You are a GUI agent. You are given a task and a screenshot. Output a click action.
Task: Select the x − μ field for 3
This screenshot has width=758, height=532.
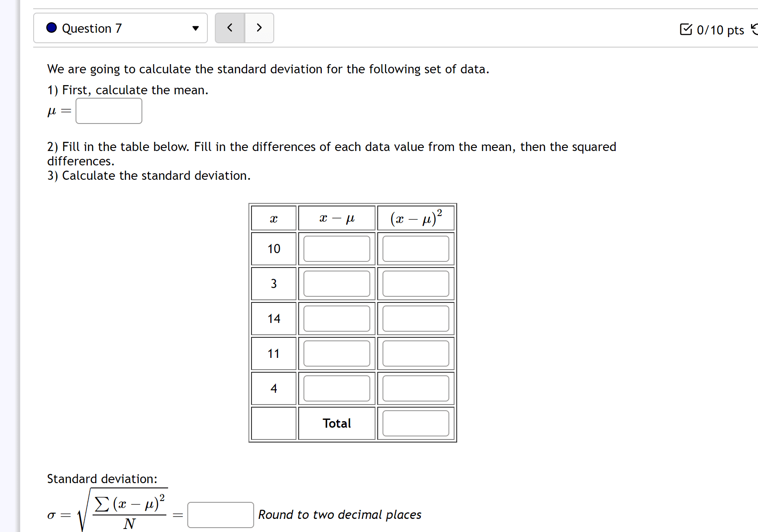pyautogui.click(x=337, y=284)
